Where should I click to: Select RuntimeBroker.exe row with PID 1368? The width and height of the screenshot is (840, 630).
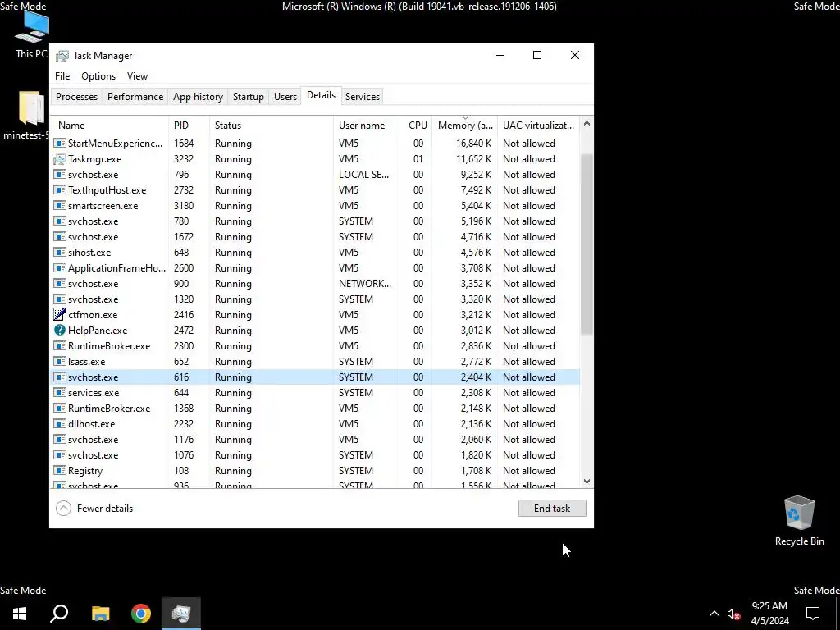click(x=316, y=409)
